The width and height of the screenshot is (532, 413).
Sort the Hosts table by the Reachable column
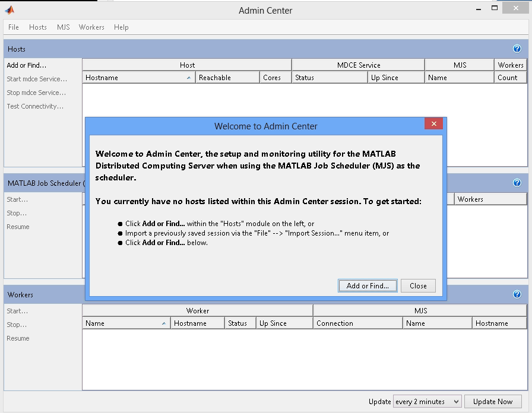(x=227, y=78)
